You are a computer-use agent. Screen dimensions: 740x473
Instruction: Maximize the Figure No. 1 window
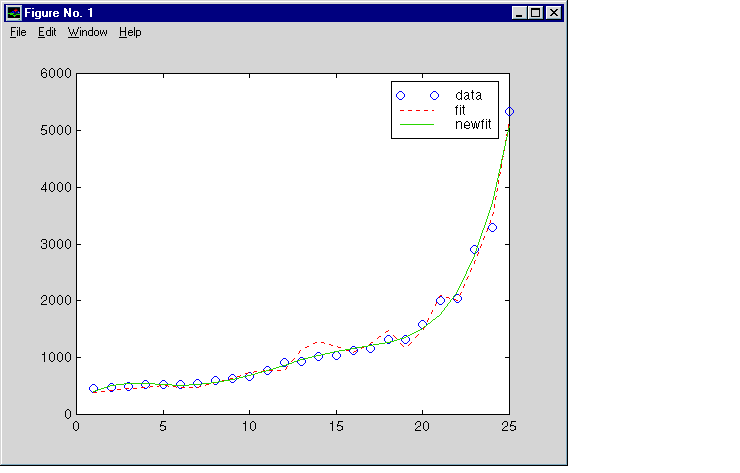click(x=536, y=13)
